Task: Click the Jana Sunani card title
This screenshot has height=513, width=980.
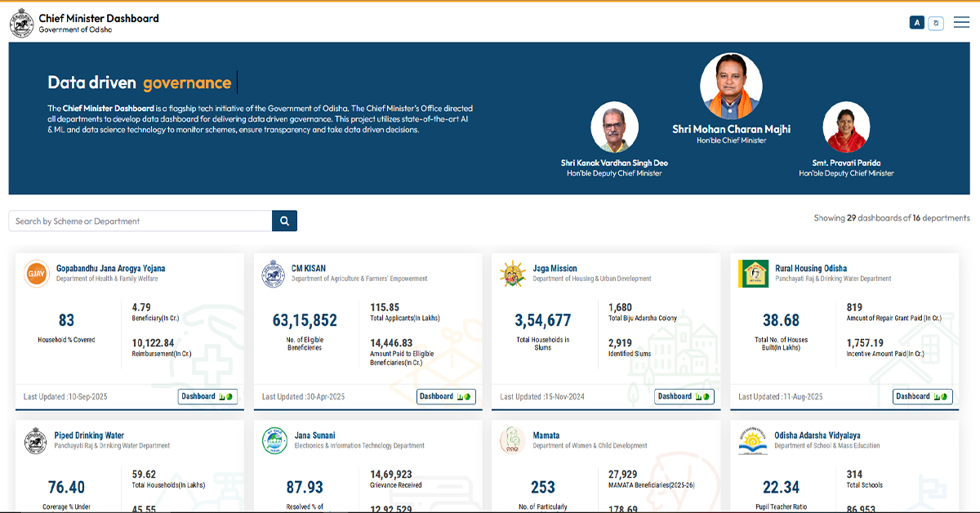Action: pyautogui.click(x=315, y=435)
